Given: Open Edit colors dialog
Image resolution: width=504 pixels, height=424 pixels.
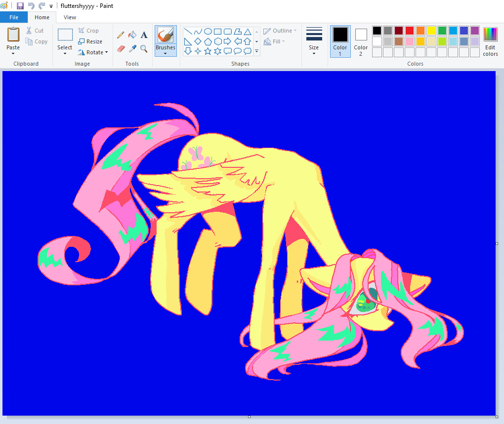Looking at the screenshot, I should [x=490, y=41].
